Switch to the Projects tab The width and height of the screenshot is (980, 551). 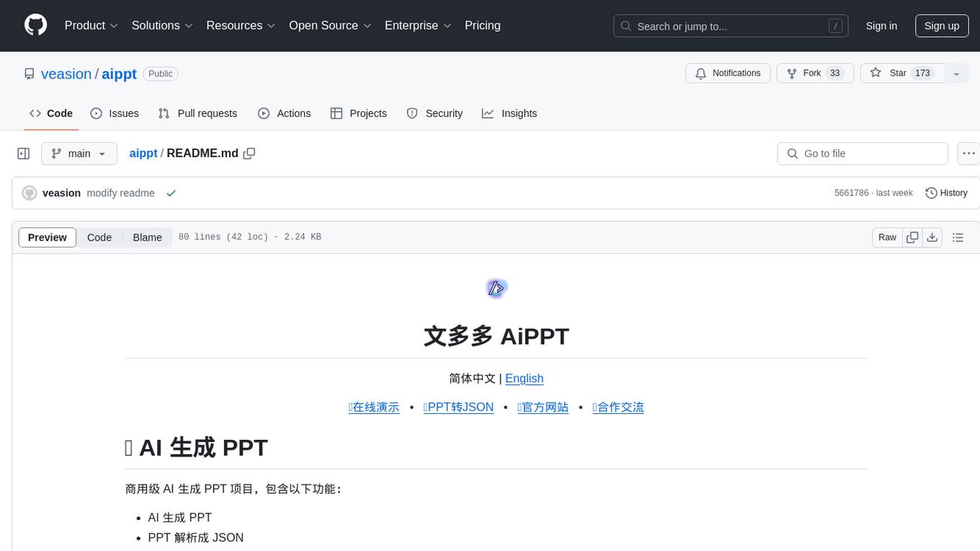[x=359, y=113]
